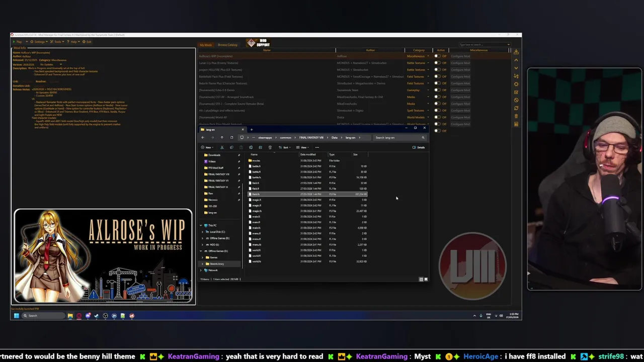The height and width of the screenshot is (362, 644).
Task: Click the Up arrow in File Explorer
Action: (x=222, y=138)
